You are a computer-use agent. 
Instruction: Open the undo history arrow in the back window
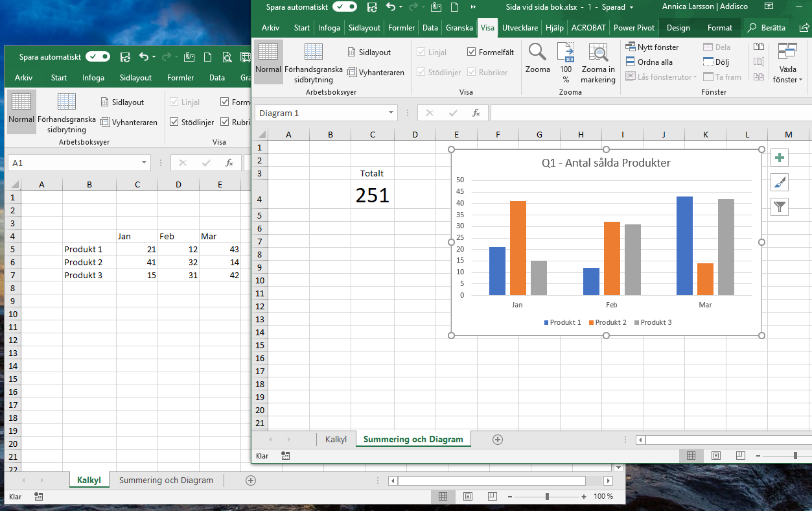[154, 57]
